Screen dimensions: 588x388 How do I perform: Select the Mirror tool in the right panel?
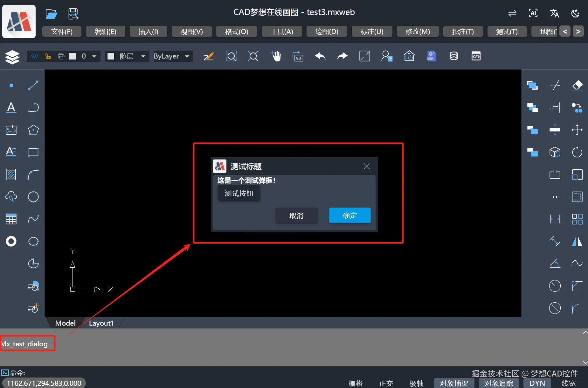pyautogui.click(x=577, y=242)
